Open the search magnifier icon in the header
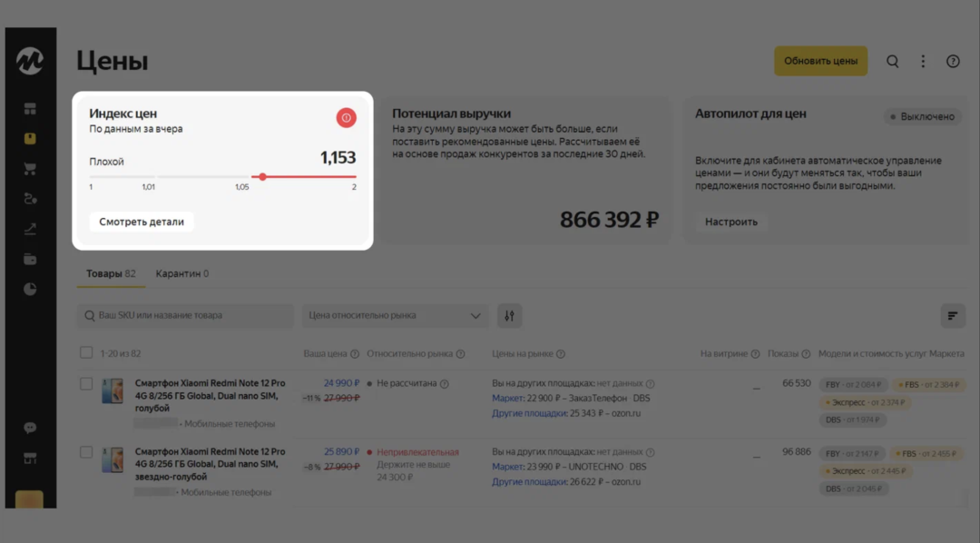Viewport: 980px width, 543px height. (893, 62)
